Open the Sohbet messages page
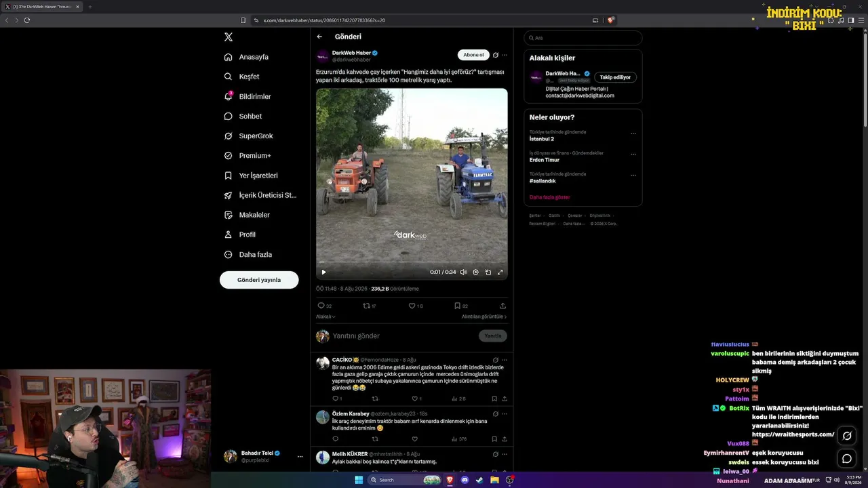Viewport: 868px width, 488px height. [243, 116]
